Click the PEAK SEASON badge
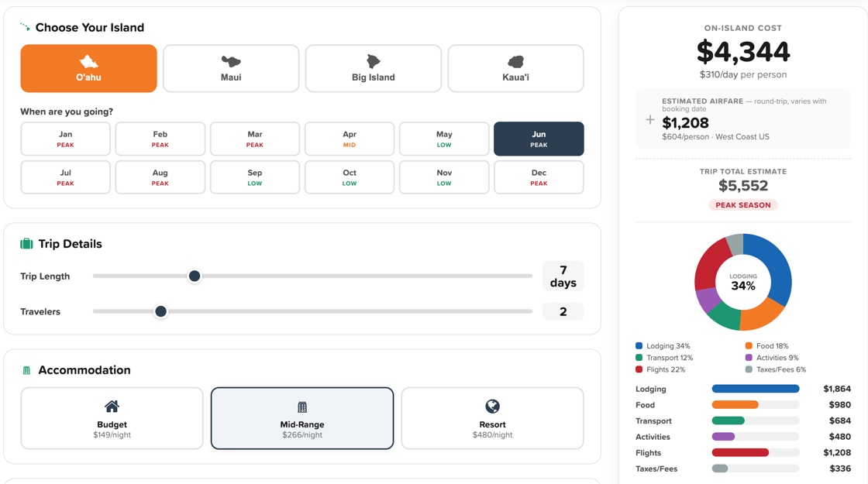This screenshot has width=868, height=484. point(743,205)
